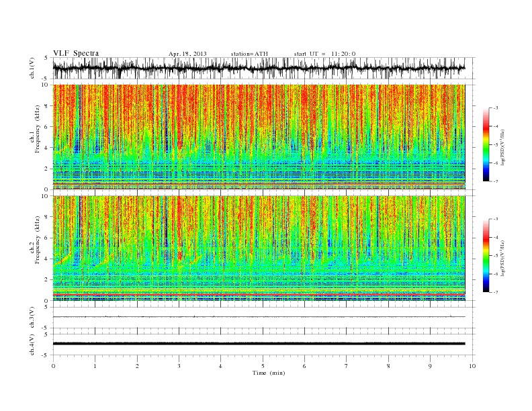The width and height of the screenshot is (532, 411).
Task: Click time axis tick label "10" at bottom right
Action: click(472, 366)
